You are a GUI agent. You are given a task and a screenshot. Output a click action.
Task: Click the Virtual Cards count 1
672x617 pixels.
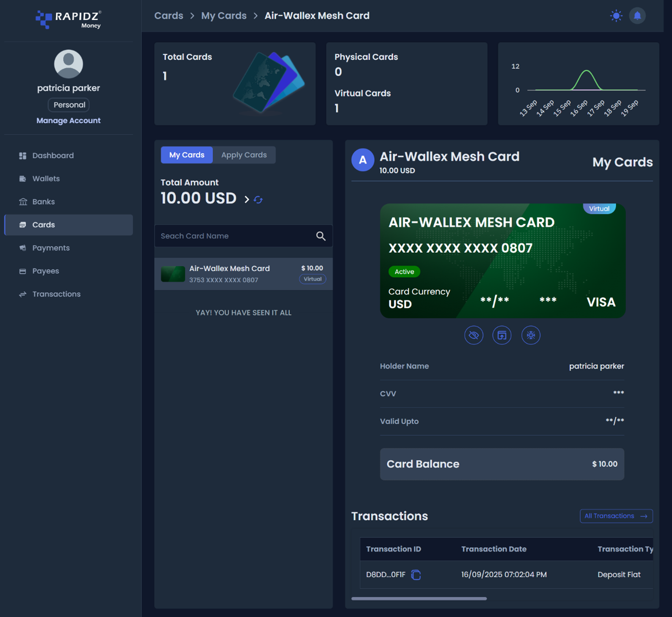(337, 108)
